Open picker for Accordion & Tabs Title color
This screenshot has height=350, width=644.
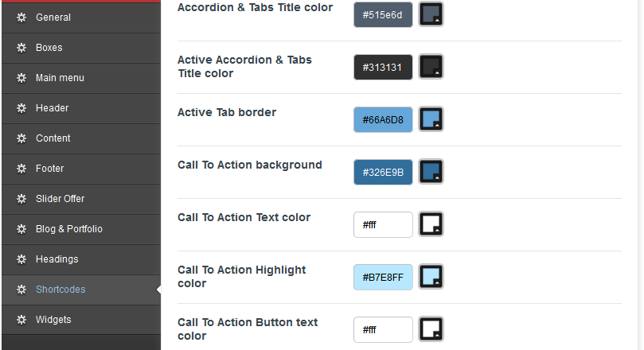pyautogui.click(x=431, y=14)
